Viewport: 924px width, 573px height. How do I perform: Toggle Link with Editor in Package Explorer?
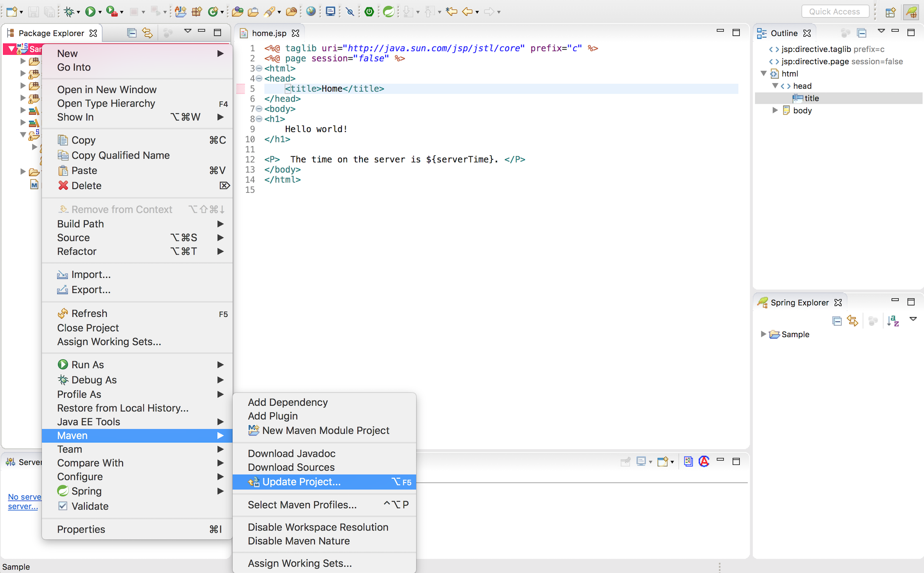pos(147,33)
